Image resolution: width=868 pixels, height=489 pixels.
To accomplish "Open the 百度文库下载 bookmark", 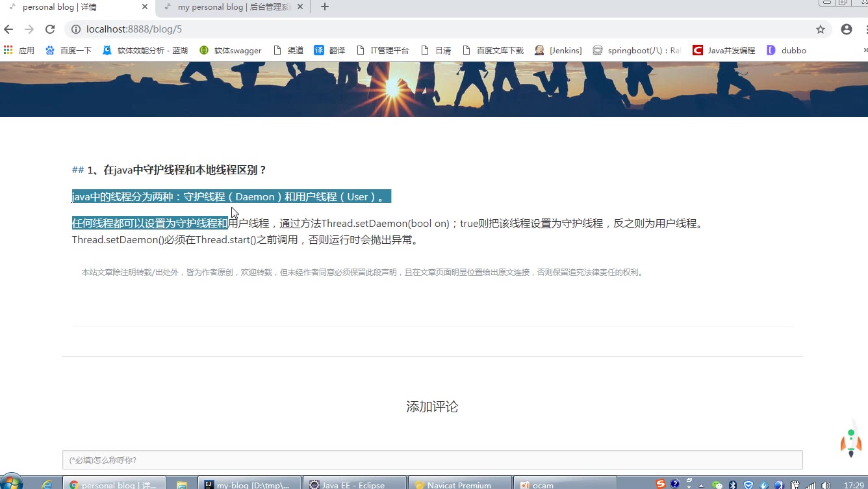I will click(x=493, y=50).
